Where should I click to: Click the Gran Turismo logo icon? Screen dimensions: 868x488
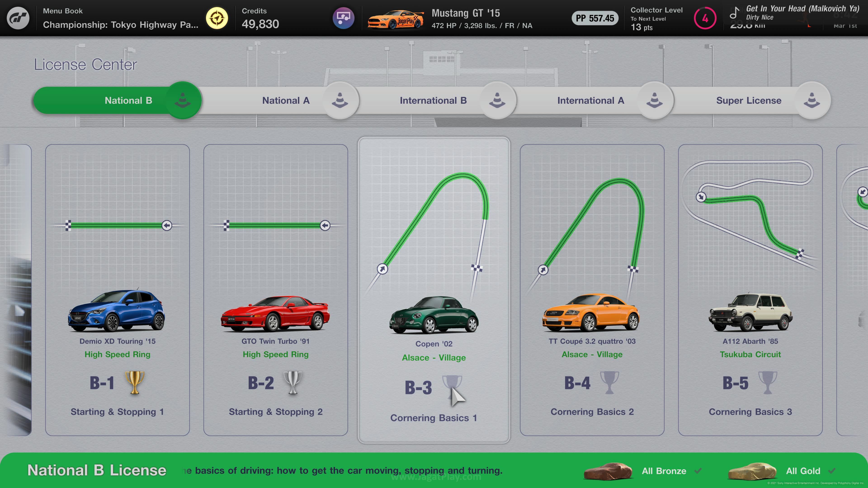point(18,18)
